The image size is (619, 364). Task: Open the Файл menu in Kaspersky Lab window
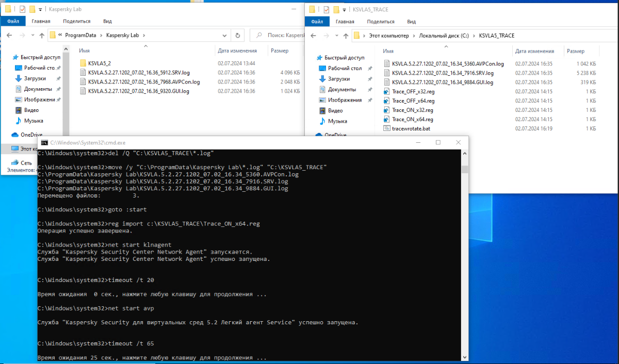click(13, 21)
